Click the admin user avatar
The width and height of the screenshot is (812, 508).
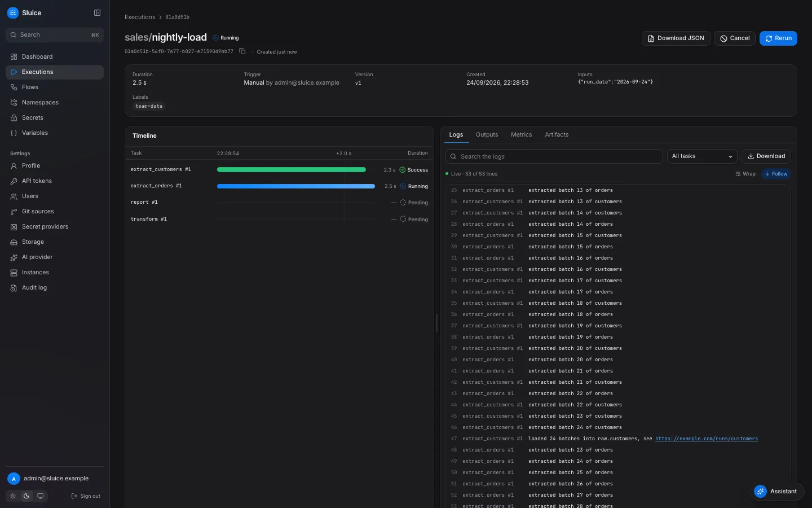pos(14,479)
